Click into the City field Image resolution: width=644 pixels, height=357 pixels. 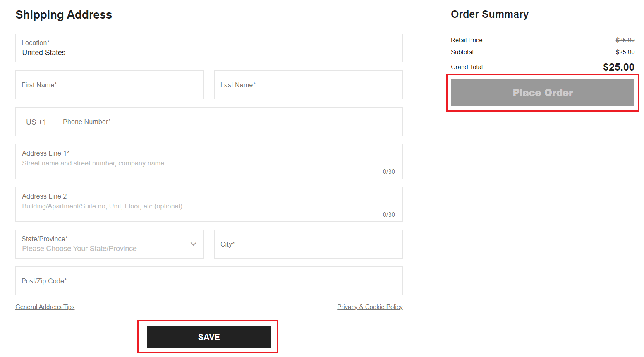pos(309,244)
